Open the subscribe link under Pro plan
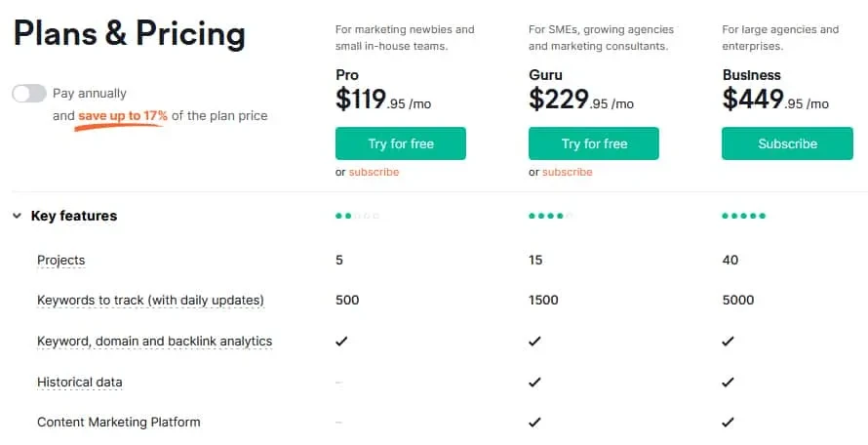This screenshot has height=445, width=868. [x=374, y=172]
